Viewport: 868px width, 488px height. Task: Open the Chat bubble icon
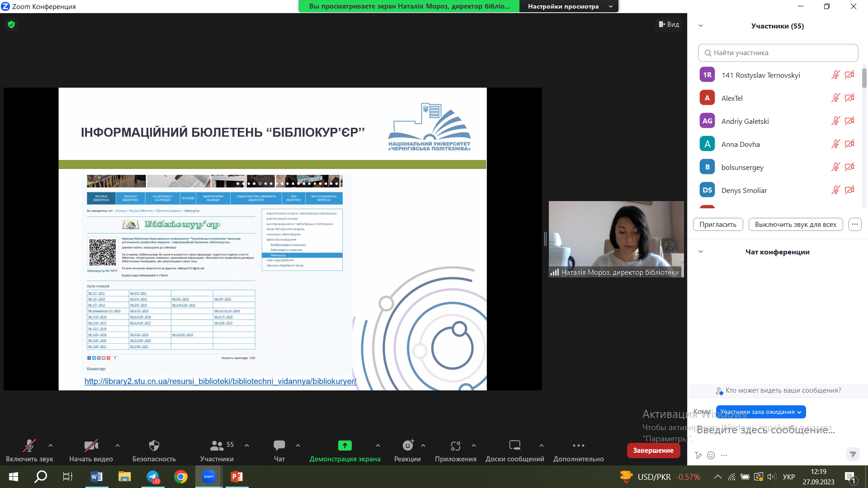(279, 446)
